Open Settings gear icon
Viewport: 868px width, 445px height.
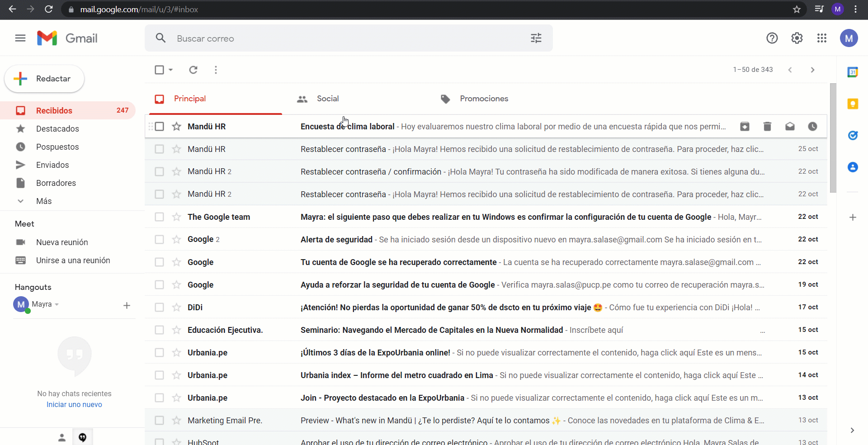797,38
